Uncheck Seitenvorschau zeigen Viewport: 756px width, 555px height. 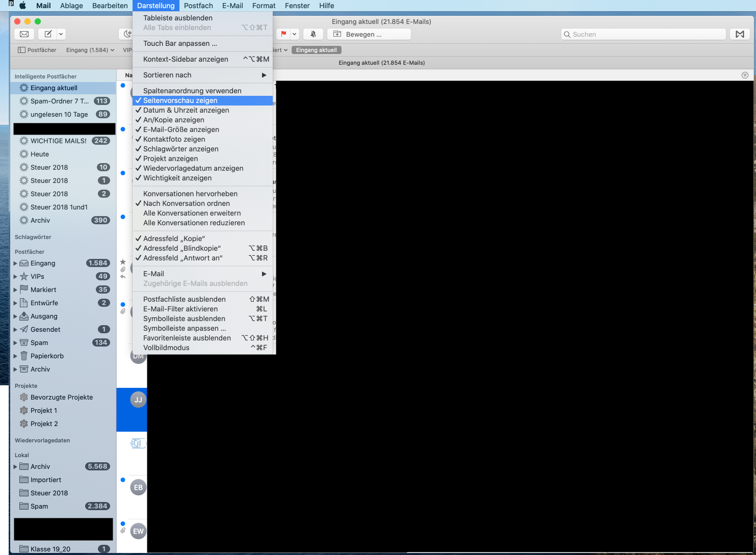click(x=203, y=100)
